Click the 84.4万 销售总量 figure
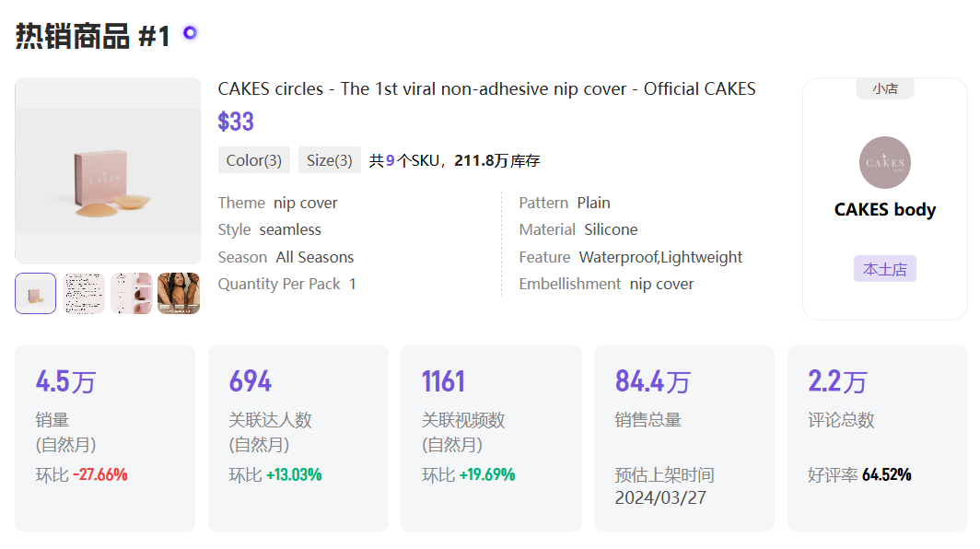The image size is (980, 549). tap(652, 381)
